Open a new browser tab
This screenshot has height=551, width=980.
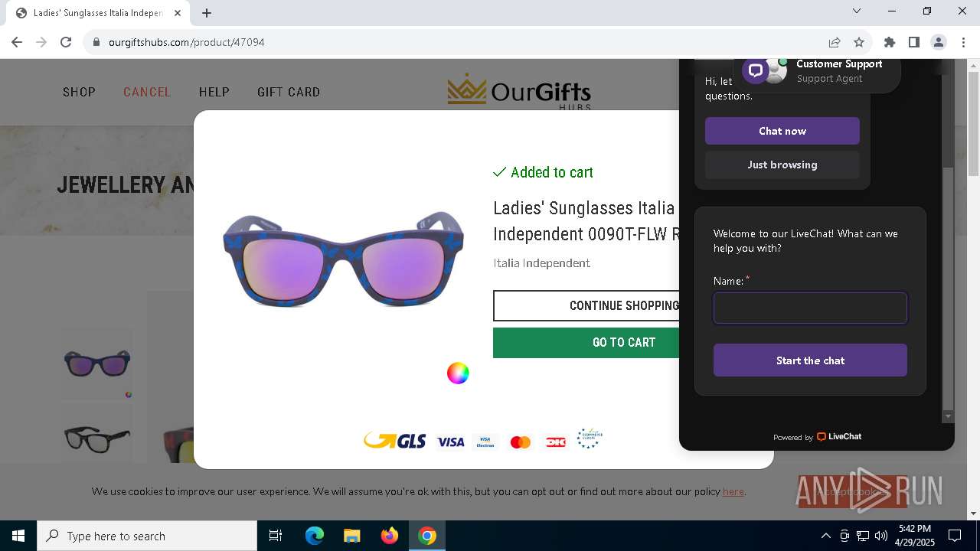207,13
